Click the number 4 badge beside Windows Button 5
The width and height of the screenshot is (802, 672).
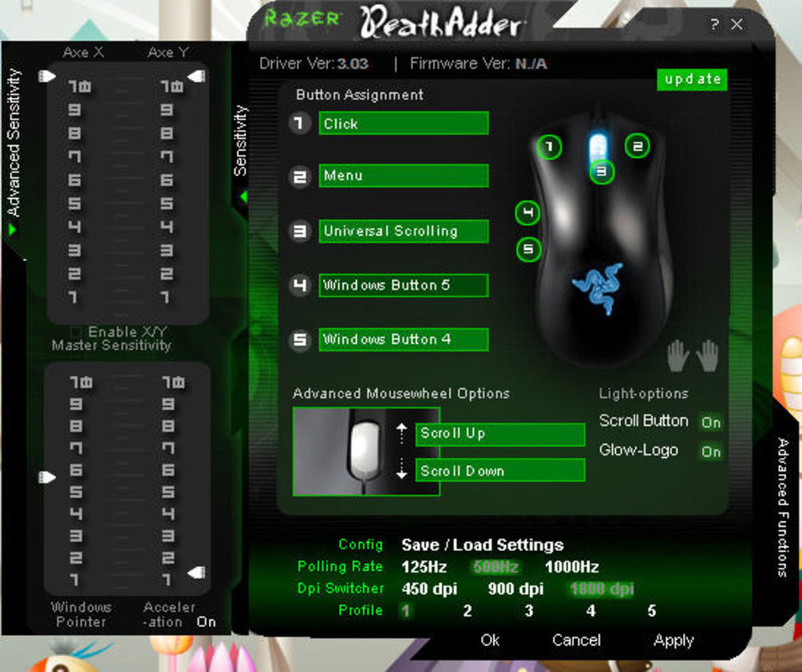[300, 285]
